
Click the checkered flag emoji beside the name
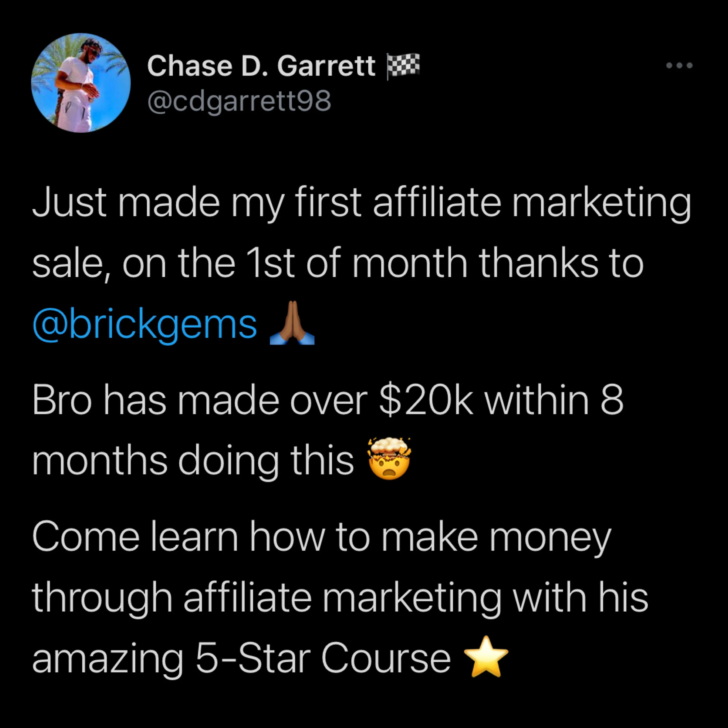point(403,66)
